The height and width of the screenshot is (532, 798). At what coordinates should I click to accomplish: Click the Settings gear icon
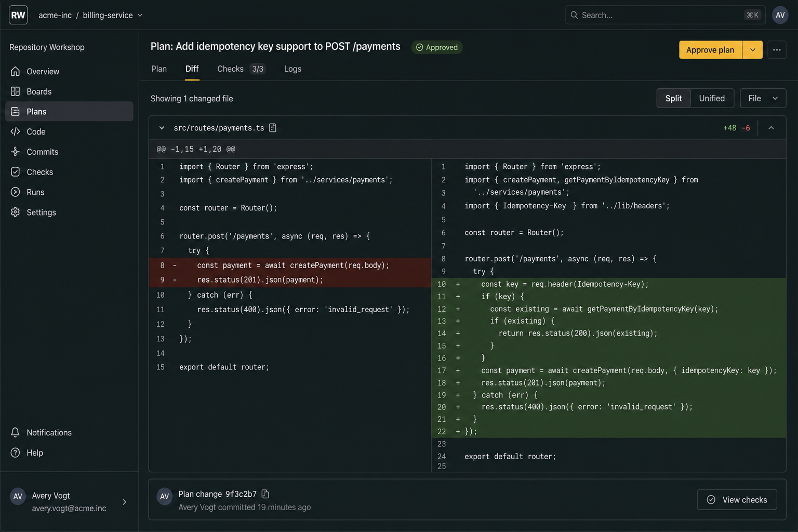click(16, 212)
